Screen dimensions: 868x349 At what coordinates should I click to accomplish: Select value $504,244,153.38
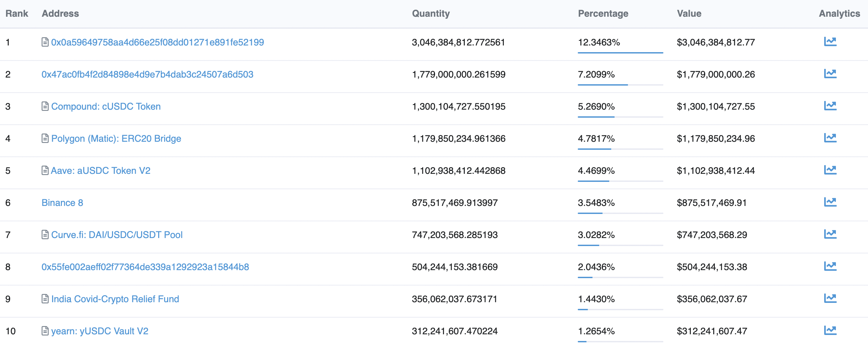[712, 267]
